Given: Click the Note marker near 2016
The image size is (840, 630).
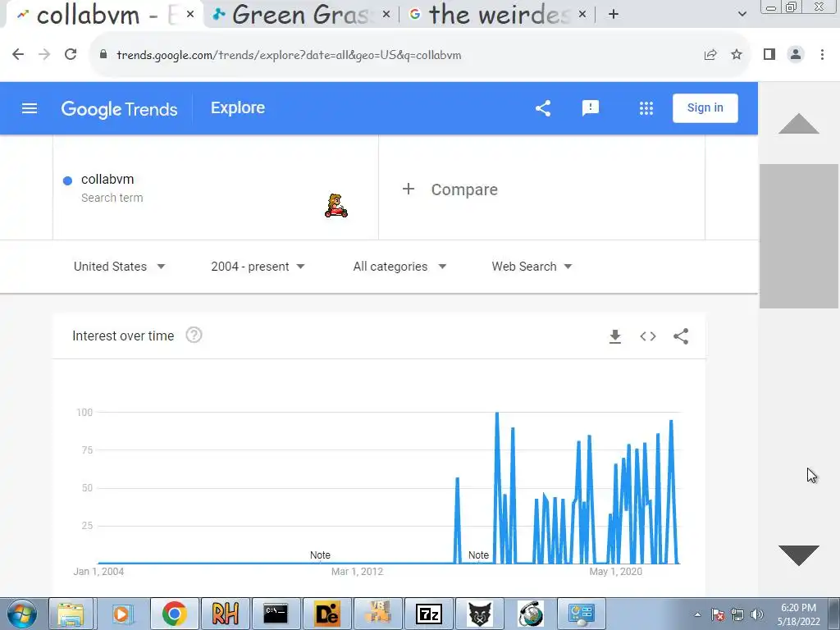Looking at the screenshot, I should tap(478, 555).
